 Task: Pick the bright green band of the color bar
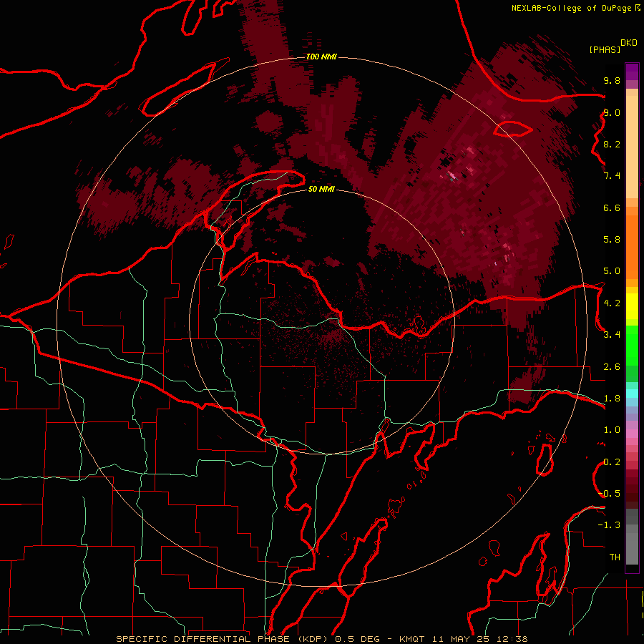pos(632,347)
